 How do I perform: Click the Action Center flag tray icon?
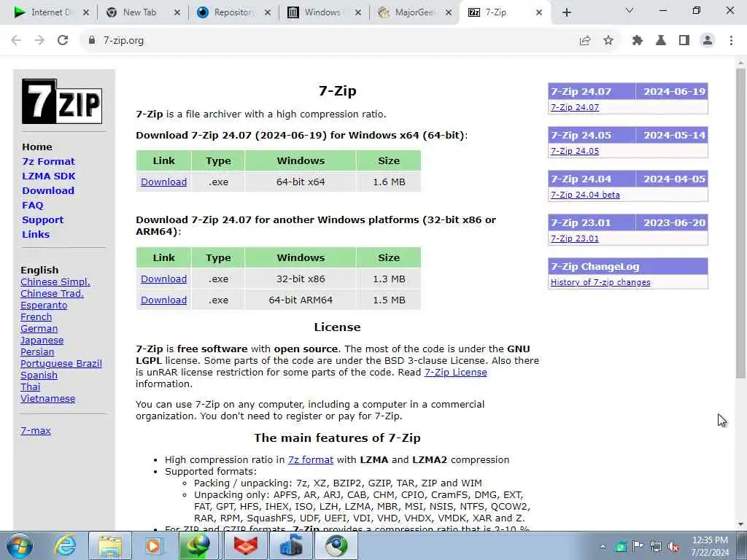(638, 546)
